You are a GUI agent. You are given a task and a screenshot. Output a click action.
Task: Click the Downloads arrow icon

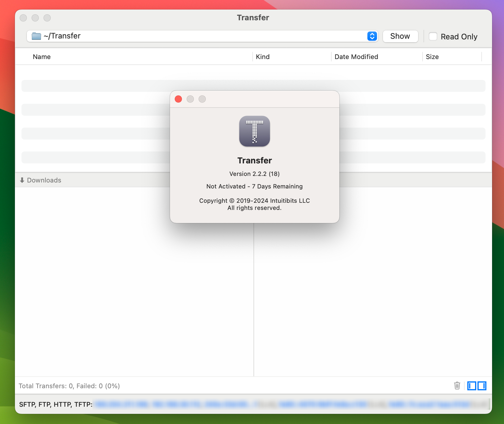tap(22, 180)
